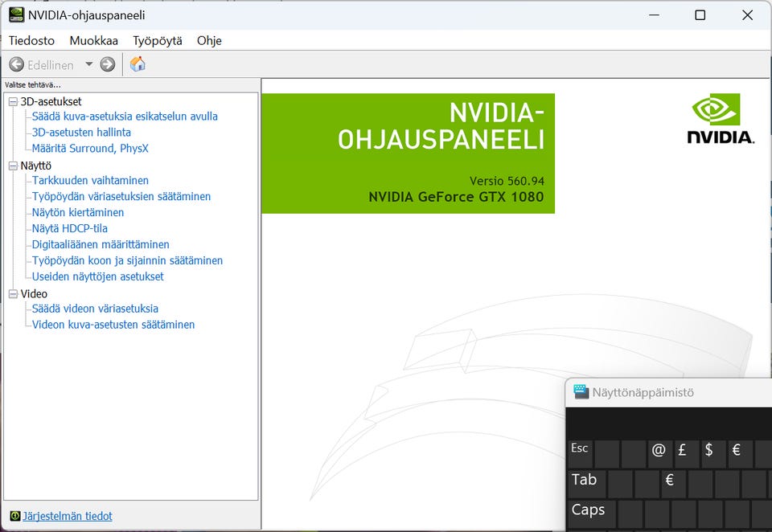772x532 pixels.
Task: Open the Ohje menu
Action: point(209,40)
